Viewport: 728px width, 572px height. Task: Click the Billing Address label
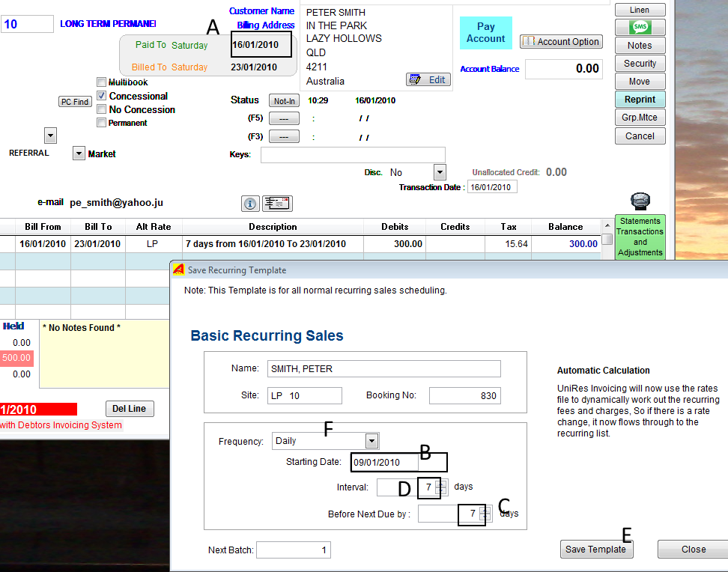click(266, 25)
